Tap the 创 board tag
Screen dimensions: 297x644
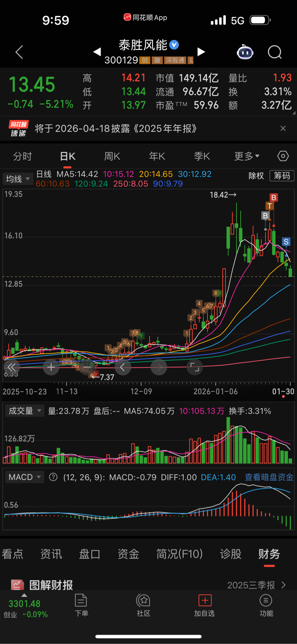click(145, 60)
